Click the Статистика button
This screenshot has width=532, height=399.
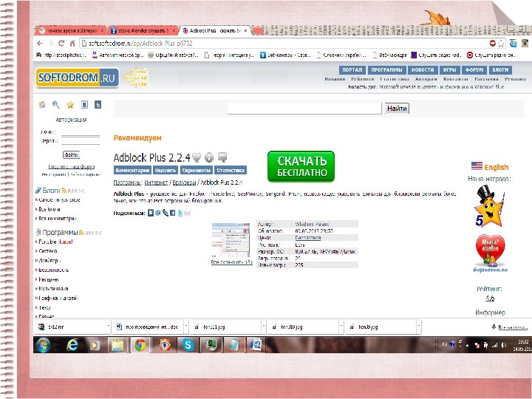(231, 170)
